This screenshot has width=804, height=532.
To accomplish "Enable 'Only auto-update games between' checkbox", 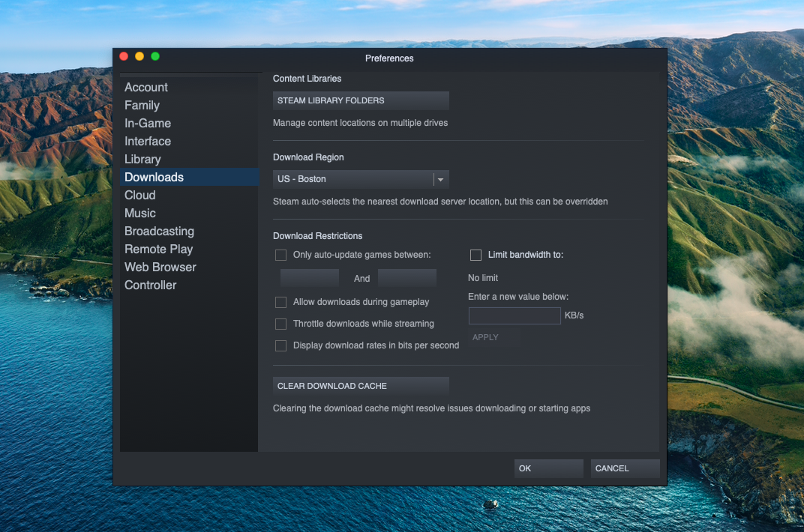I will click(281, 255).
